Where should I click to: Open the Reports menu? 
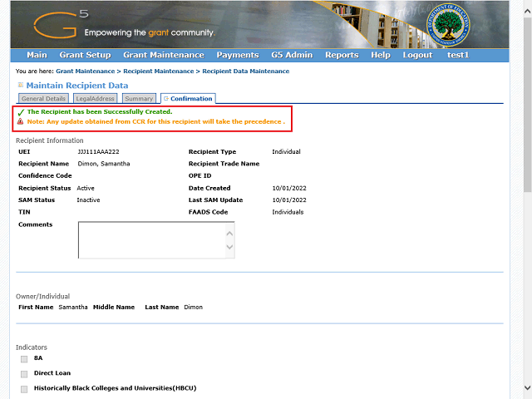click(342, 55)
